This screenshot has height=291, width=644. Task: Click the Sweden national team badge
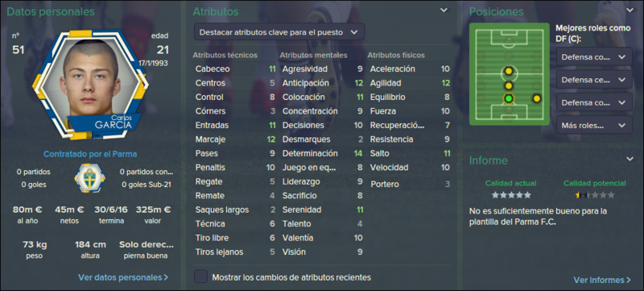pyautogui.click(x=89, y=178)
